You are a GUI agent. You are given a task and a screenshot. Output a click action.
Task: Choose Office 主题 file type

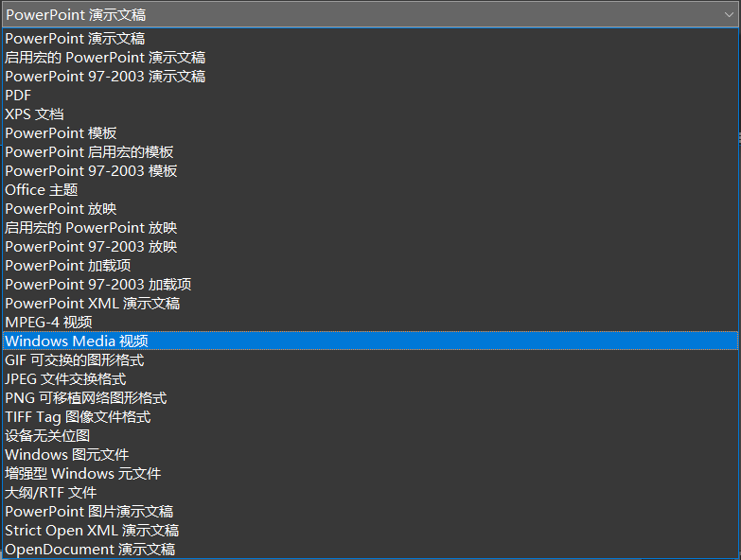click(x=370, y=190)
